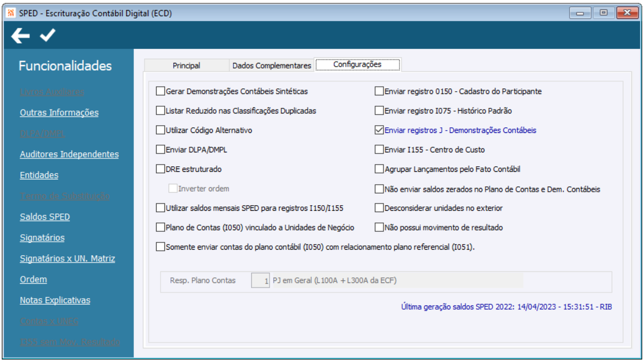The width and height of the screenshot is (644, 362).
Task: Toggle Enviar registro I075 Histórico Padrão
Action: tap(379, 111)
